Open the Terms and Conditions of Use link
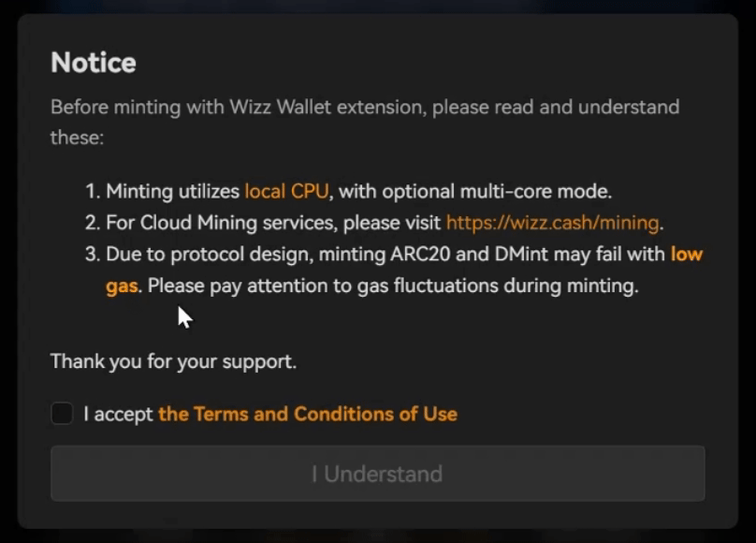 point(308,414)
